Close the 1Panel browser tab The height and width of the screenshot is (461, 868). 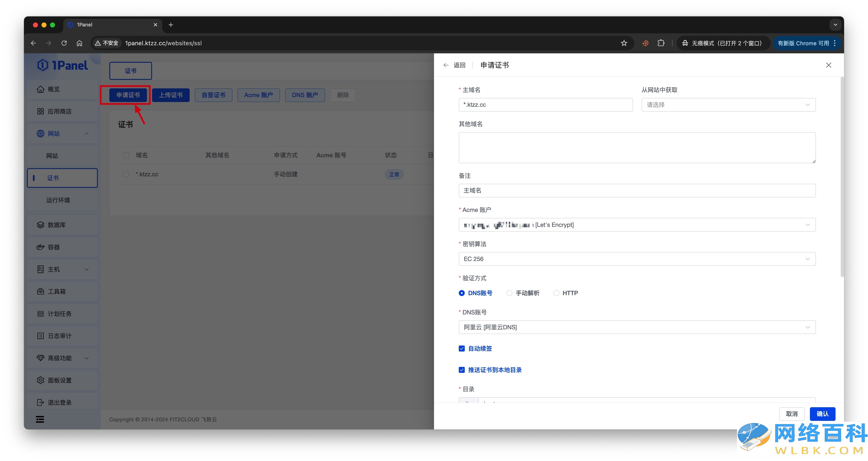point(155,25)
